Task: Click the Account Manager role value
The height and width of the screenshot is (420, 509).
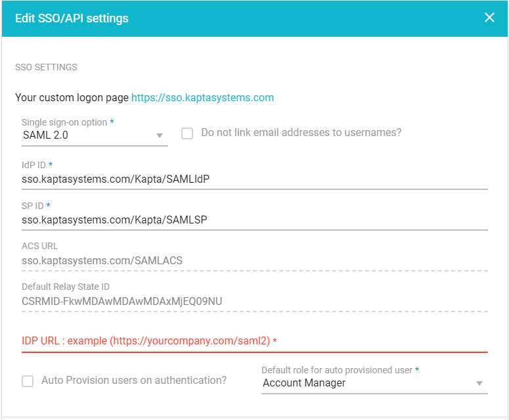Action: [x=304, y=383]
